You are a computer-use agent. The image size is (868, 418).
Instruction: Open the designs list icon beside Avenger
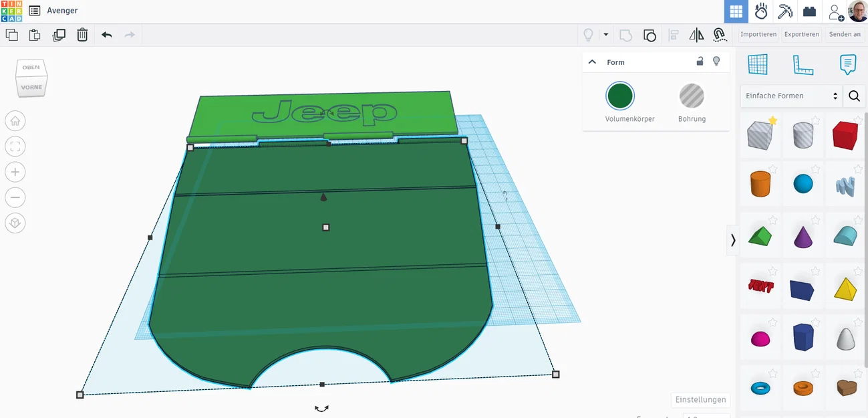34,11
